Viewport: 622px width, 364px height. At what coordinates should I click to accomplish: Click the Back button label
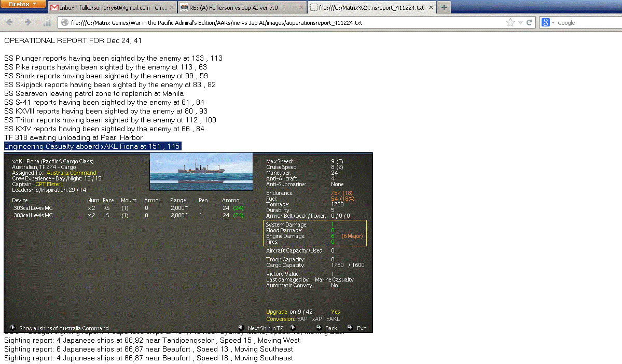tap(331, 328)
